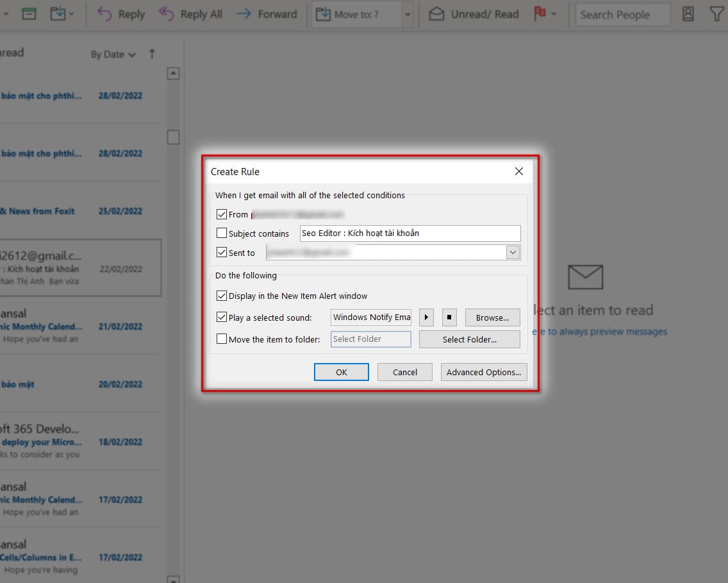
Task: Click the Reply button
Action: click(x=121, y=14)
